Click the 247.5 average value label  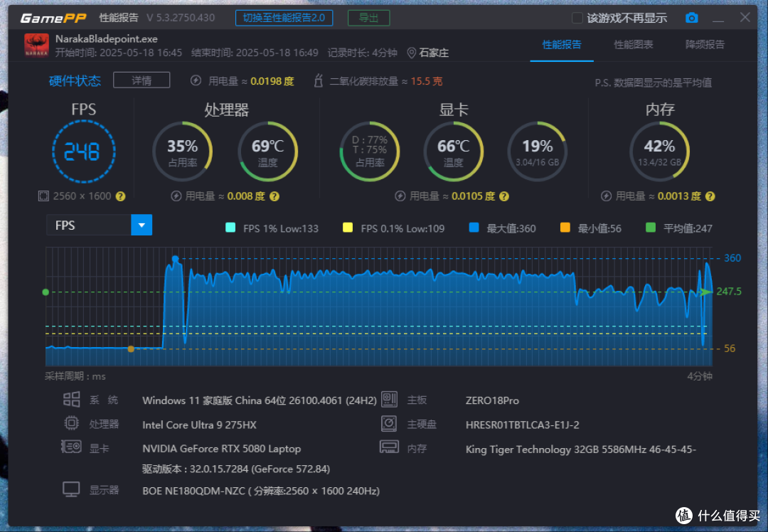729,292
